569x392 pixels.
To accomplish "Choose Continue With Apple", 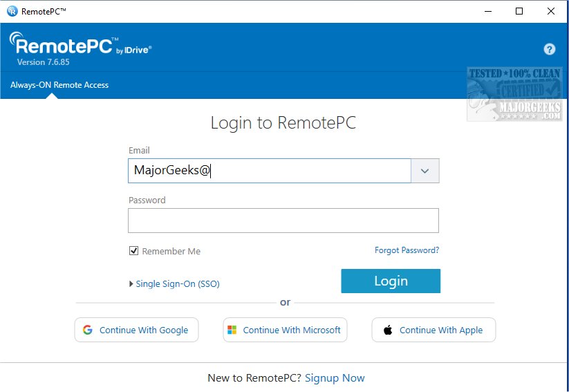I will coord(433,330).
